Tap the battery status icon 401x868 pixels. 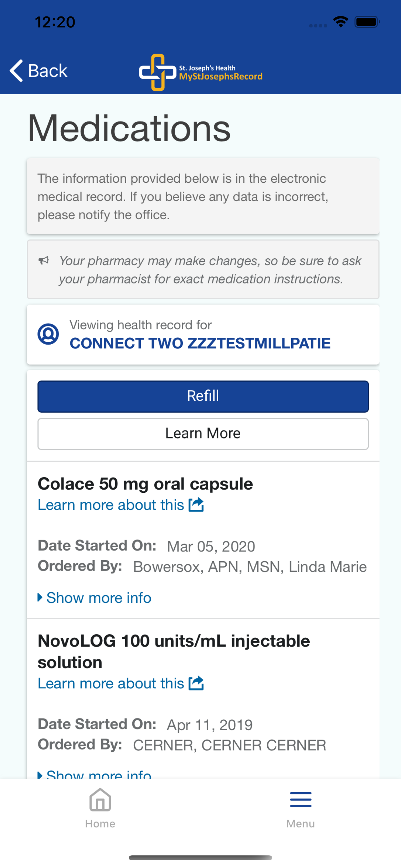[x=367, y=22]
